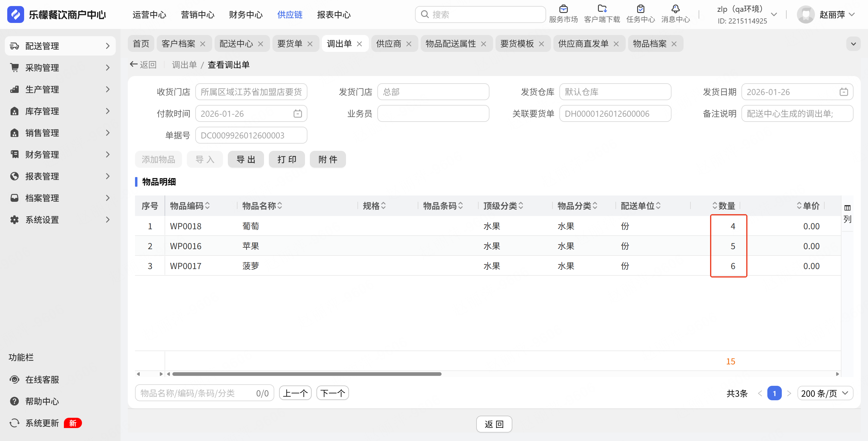Toggle sort on 数量 column
Image resolution: width=868 pixels, height=441 pixels.
(x=715, y=206)
